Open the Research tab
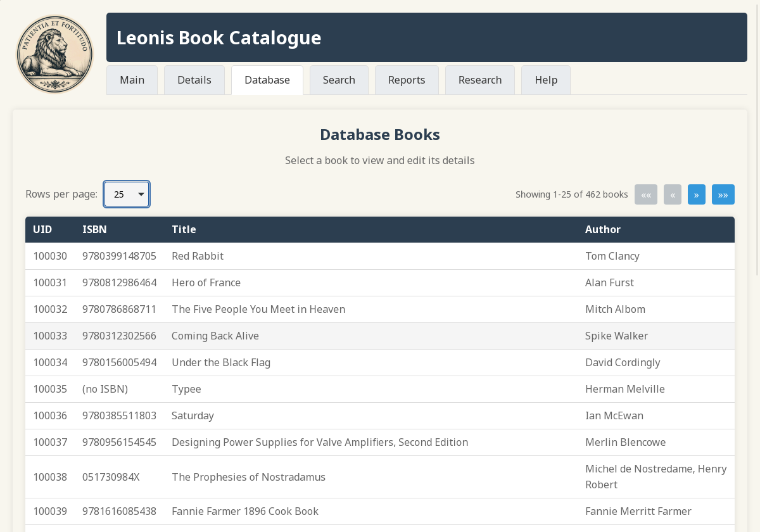This screenshot has width=760, height=532. click(480, 80)
